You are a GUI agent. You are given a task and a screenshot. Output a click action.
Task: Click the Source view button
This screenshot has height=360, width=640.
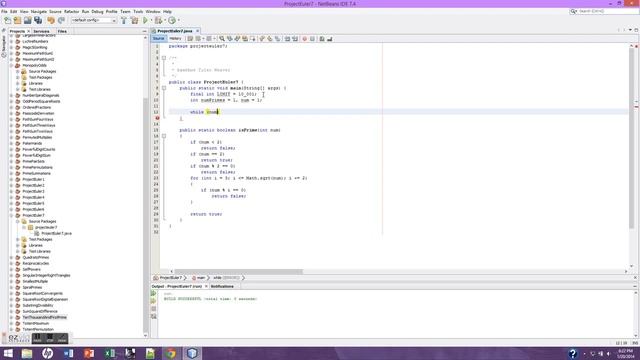tap(158, 39)
